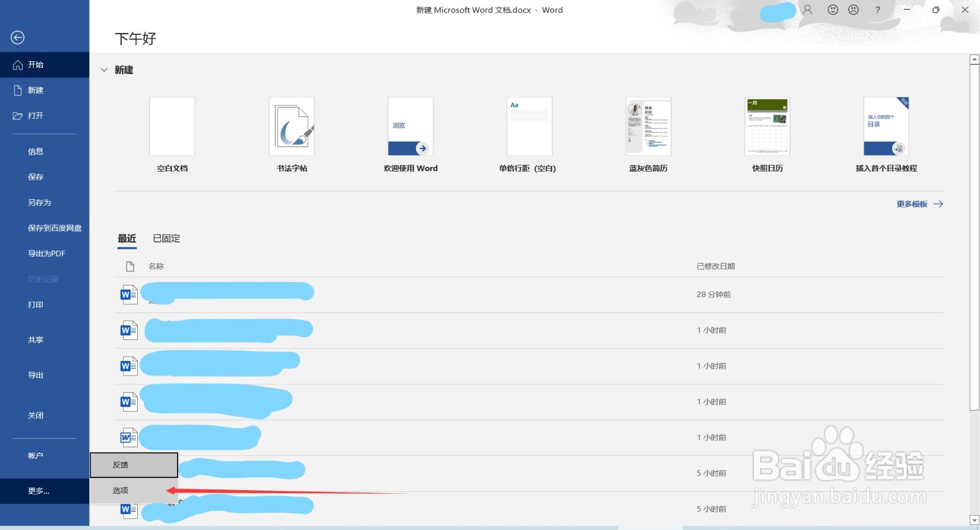Select 打开 in the left sidebar
This screenshot has width=980, height=530.
[x=45, y=116]
